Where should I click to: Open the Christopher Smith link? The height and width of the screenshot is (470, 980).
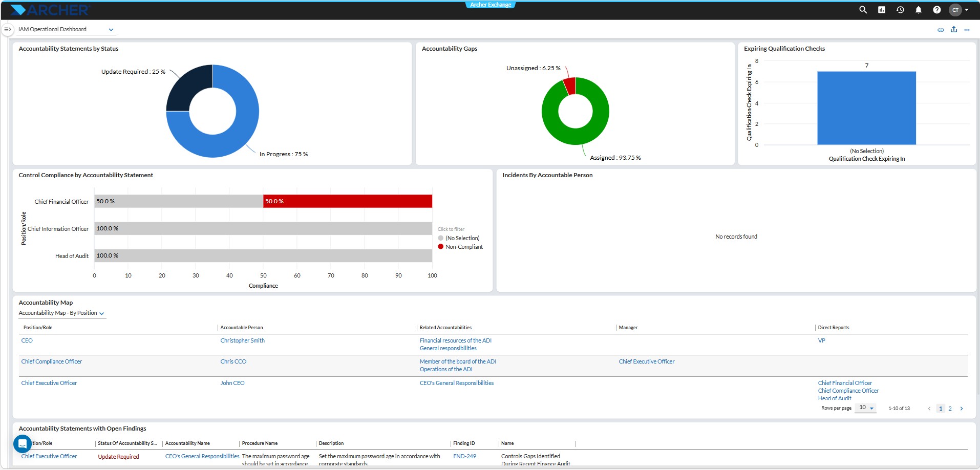(x=243, y=340)
